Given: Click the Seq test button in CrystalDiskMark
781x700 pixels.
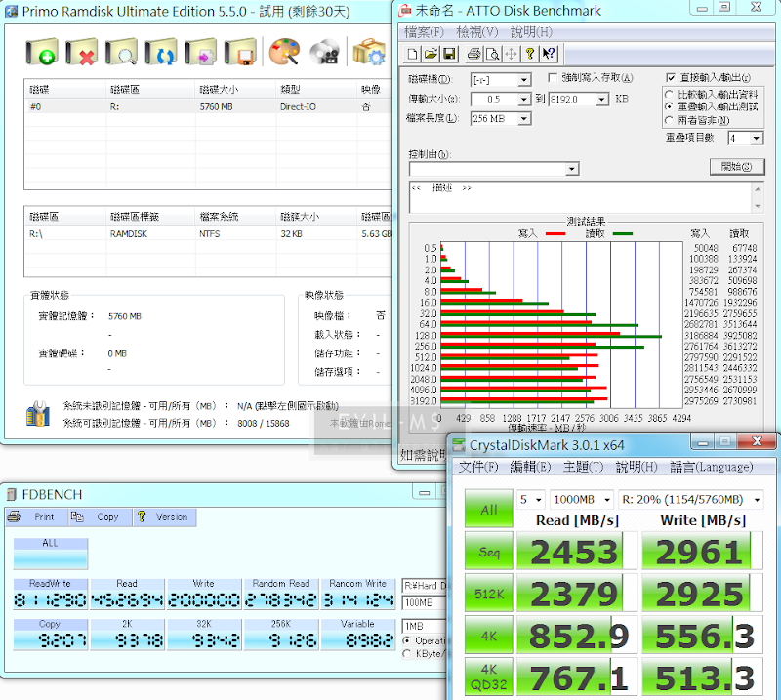Looking at the screenshot, I should [489, 551].
